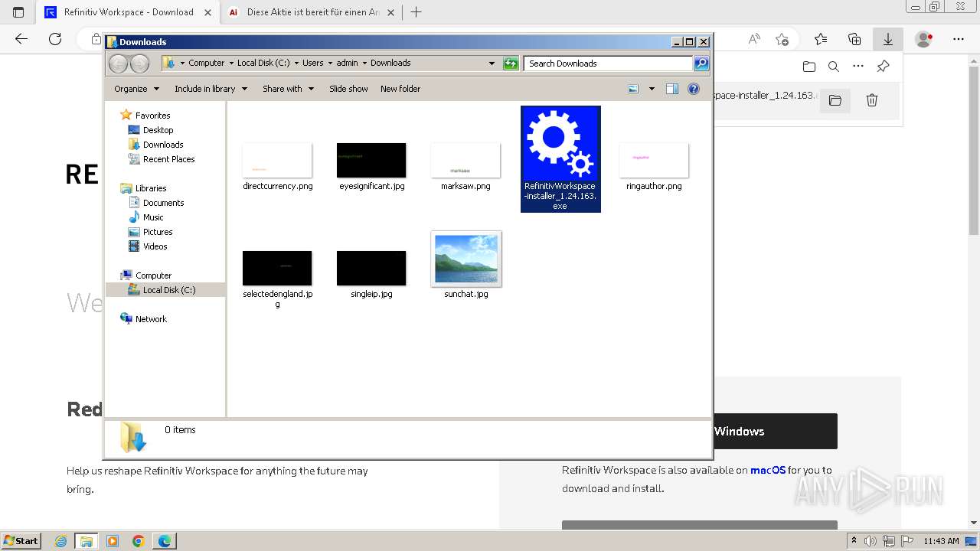The height and width of the screenshot is (551, 980).
Task: Open the Include in library menu
Action: coord(211,89)
